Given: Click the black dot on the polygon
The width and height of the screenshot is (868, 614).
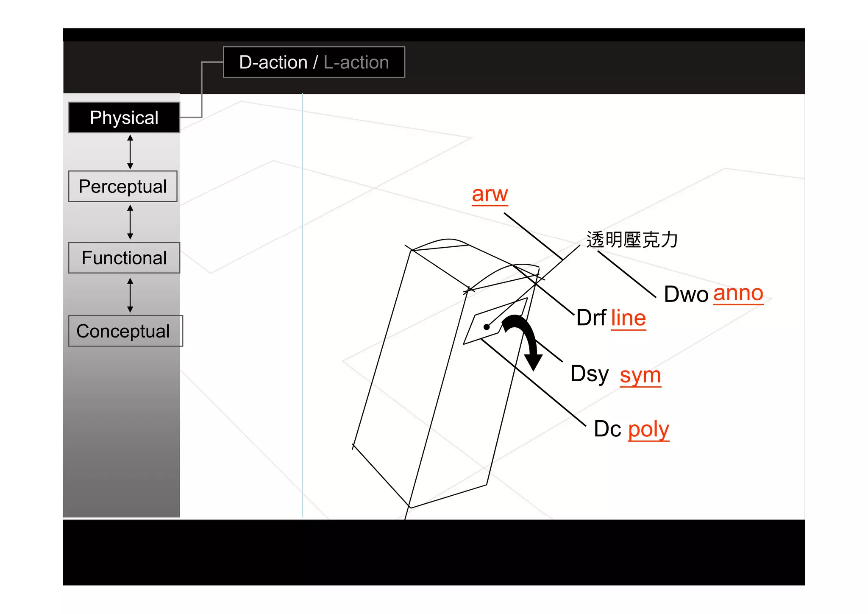Looking at the screenshot, I should (x=487, y=327).
